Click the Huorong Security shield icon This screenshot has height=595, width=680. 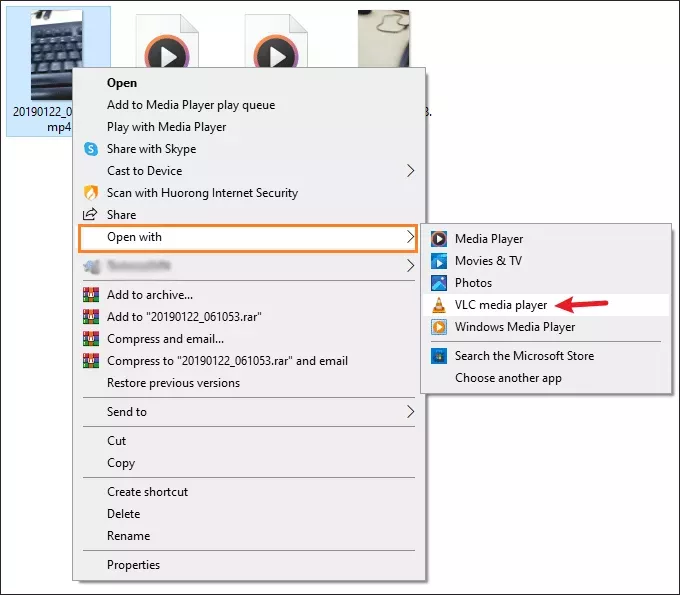coord(91,193)
